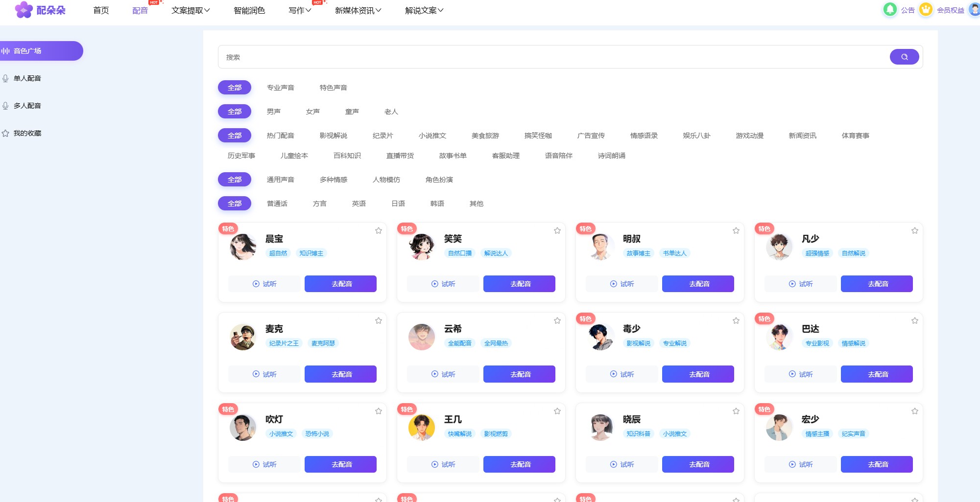This screenshot has width=980, height=502.
Task: Open the 公告 bell icon
Action: [890, 9]
